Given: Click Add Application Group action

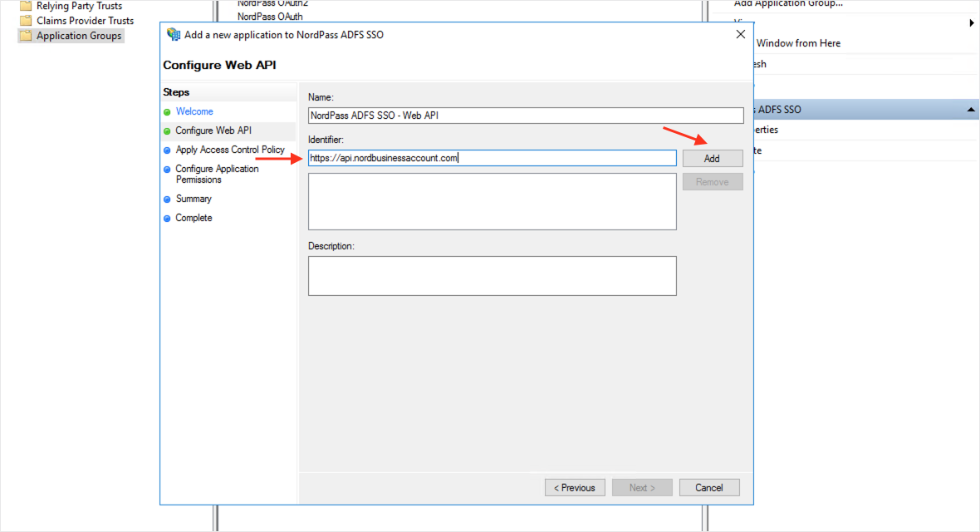Looking at the screenshot, I should point(788,3).
